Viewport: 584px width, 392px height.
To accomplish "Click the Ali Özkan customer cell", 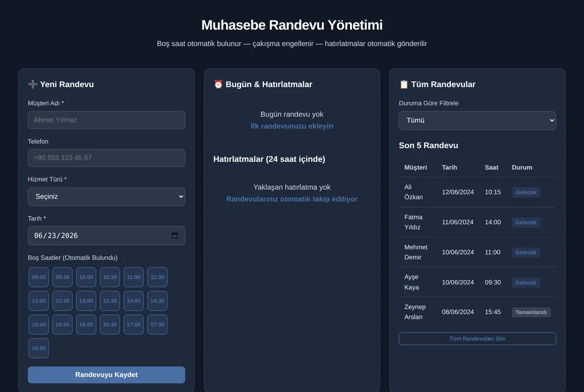I will point(418,192).
